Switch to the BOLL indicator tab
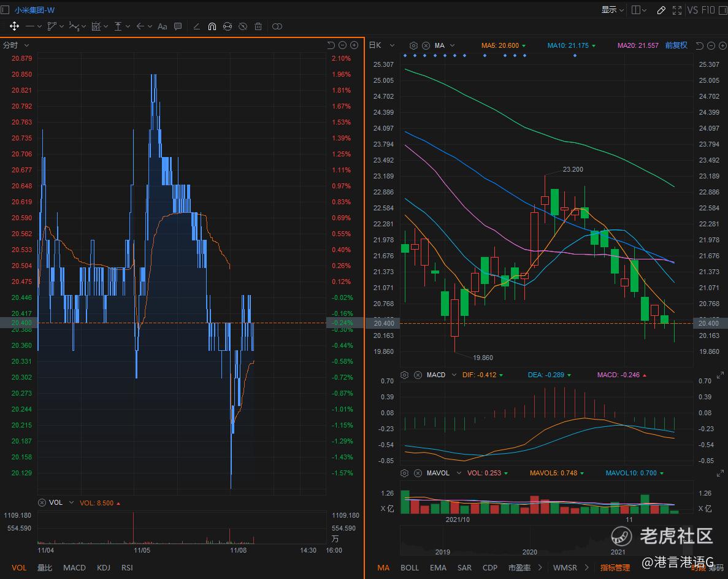This screenshot has width=728, height=579. click(x=410, y=567)
